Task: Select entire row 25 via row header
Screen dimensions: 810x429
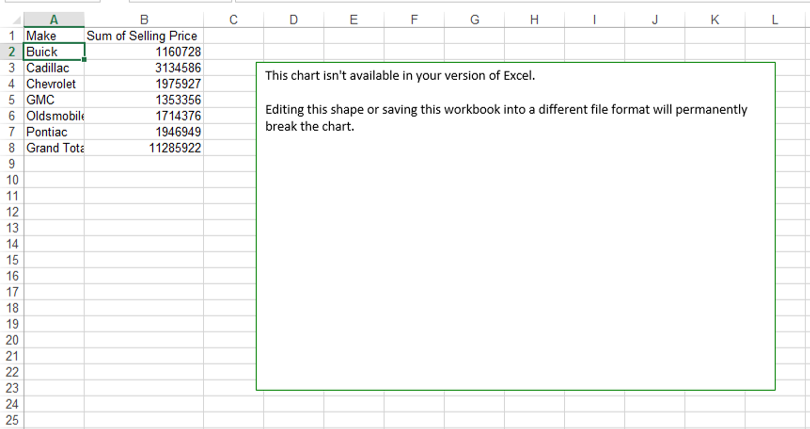Action: 11,420
